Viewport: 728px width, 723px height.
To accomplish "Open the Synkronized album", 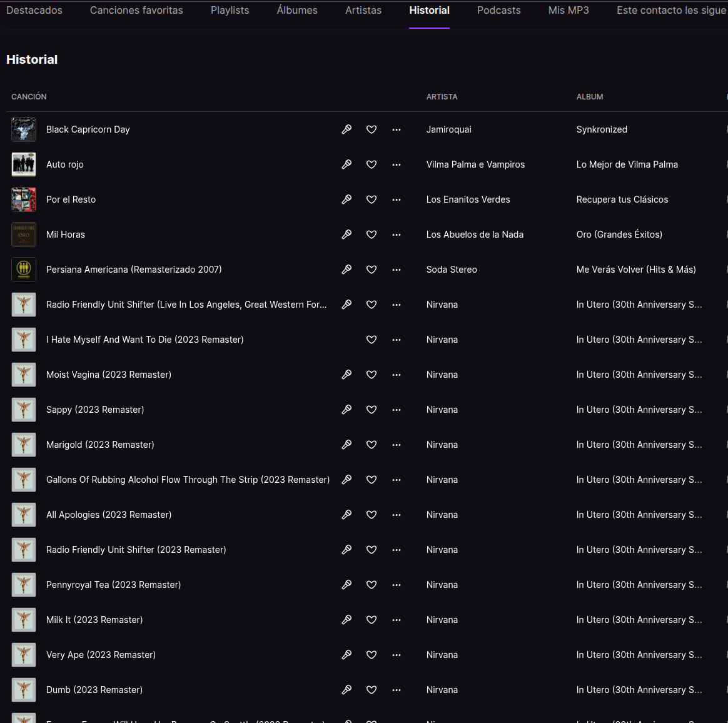I will pyautogui.click(x=602, y=129).
